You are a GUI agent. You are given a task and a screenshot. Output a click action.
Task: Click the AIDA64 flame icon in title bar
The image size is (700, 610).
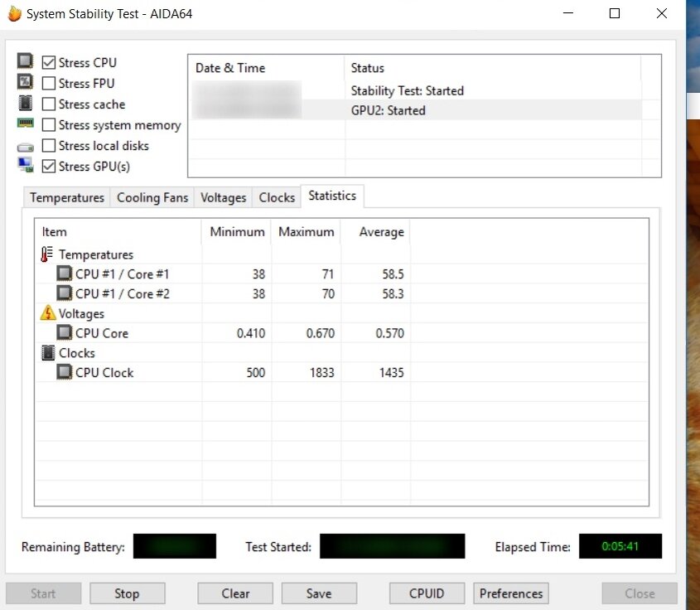point(14,13)
